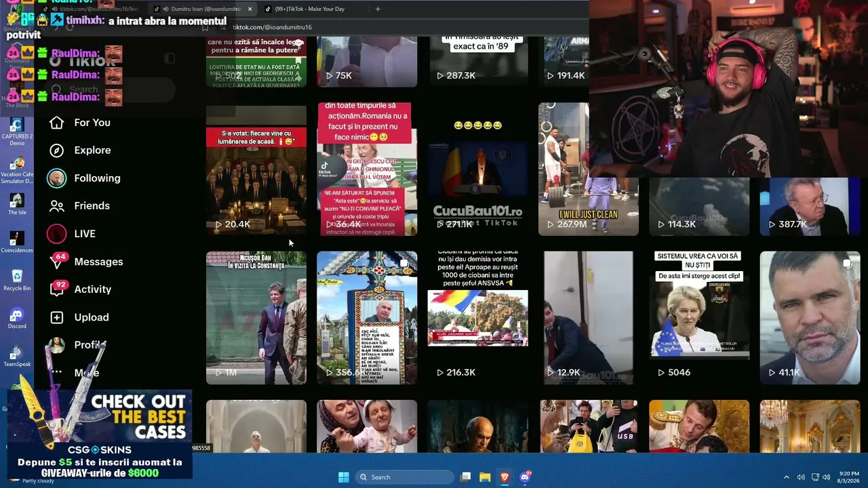The width and height of the screenshot is (868, 488).
Task: Close the Dumitru Ioan tab
Action: tap(250, 9)
